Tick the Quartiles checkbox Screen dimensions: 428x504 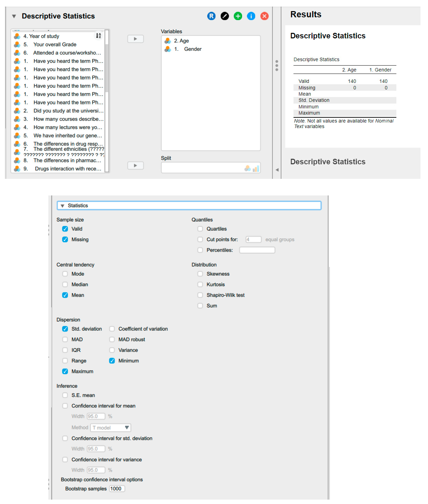pyautogui.click(x=200, y=229)
